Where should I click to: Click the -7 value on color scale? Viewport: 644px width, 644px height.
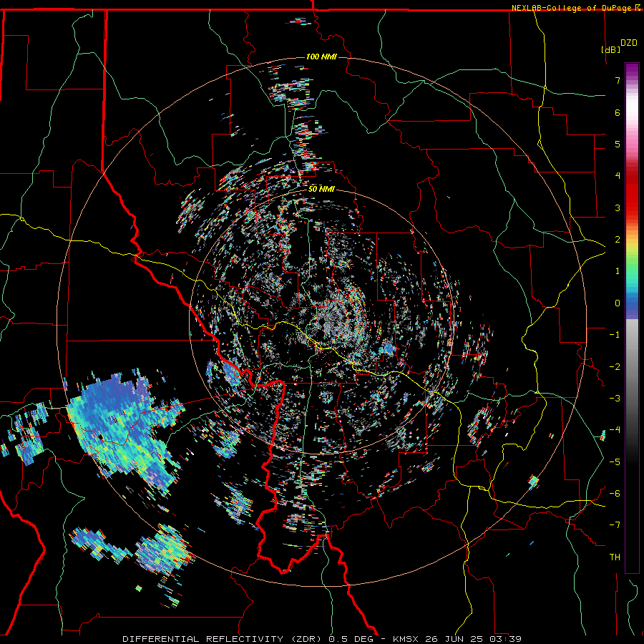(x=615, y=525)
